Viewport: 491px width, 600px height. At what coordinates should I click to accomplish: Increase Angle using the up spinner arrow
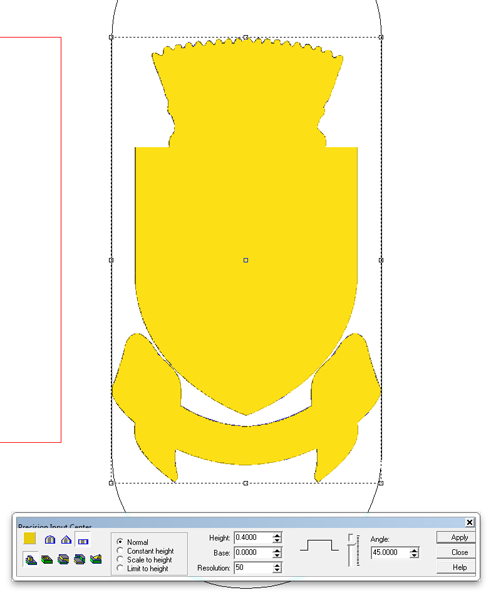pos(414,550)
